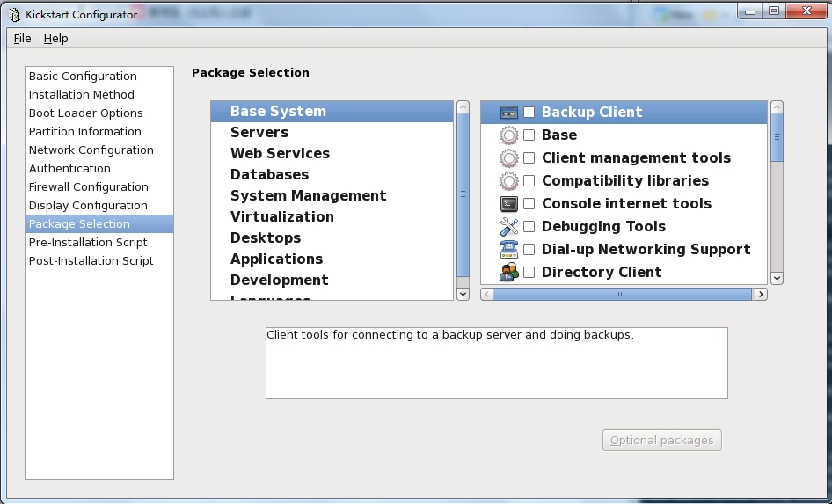
Task: Click package list scroll-down arrow
Action: [x=777, y=279]
